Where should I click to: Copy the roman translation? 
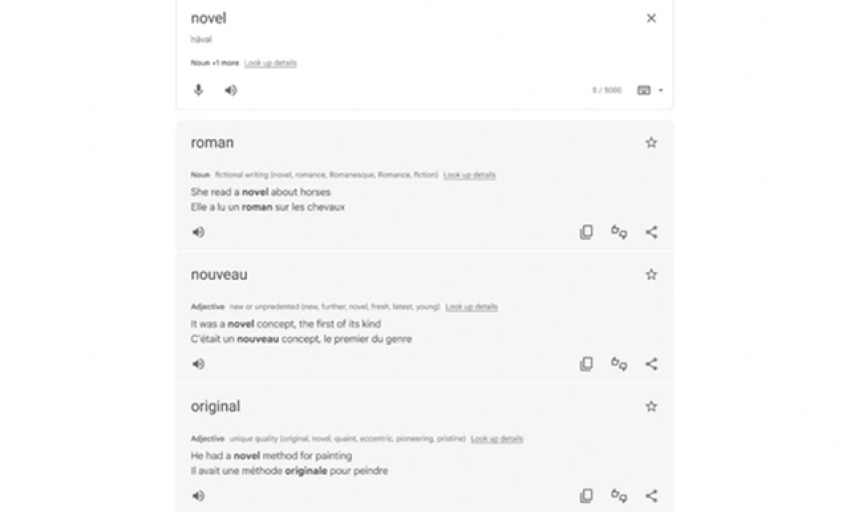click(x=586, y=232)
